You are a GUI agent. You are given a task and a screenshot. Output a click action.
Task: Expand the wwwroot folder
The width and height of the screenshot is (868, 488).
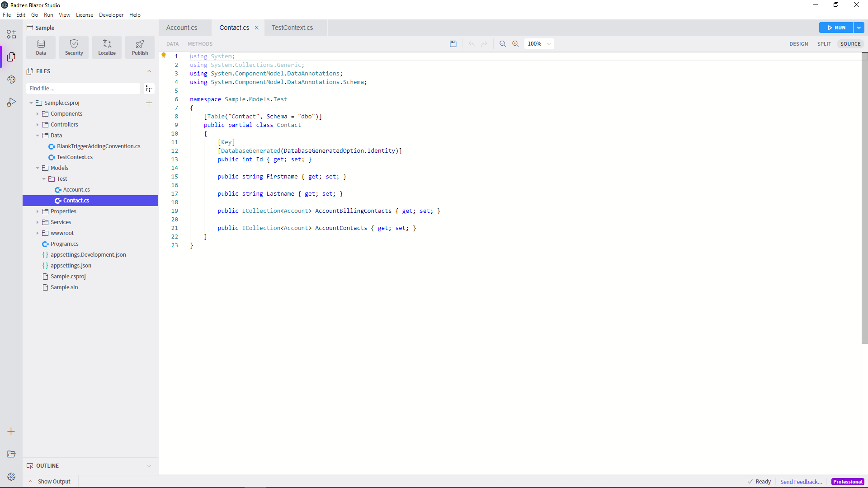pyautogui.click(x=38, y=233)
